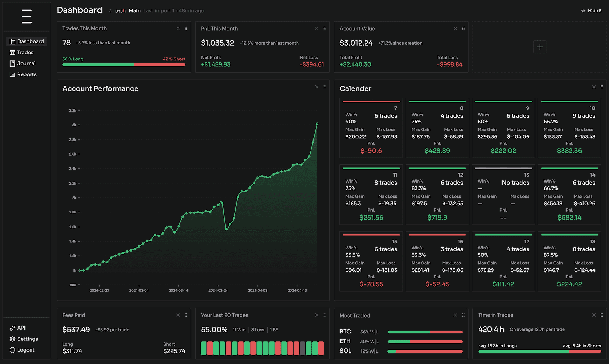
Task: Open Trades in the sidebar
Action: (22, 52)
